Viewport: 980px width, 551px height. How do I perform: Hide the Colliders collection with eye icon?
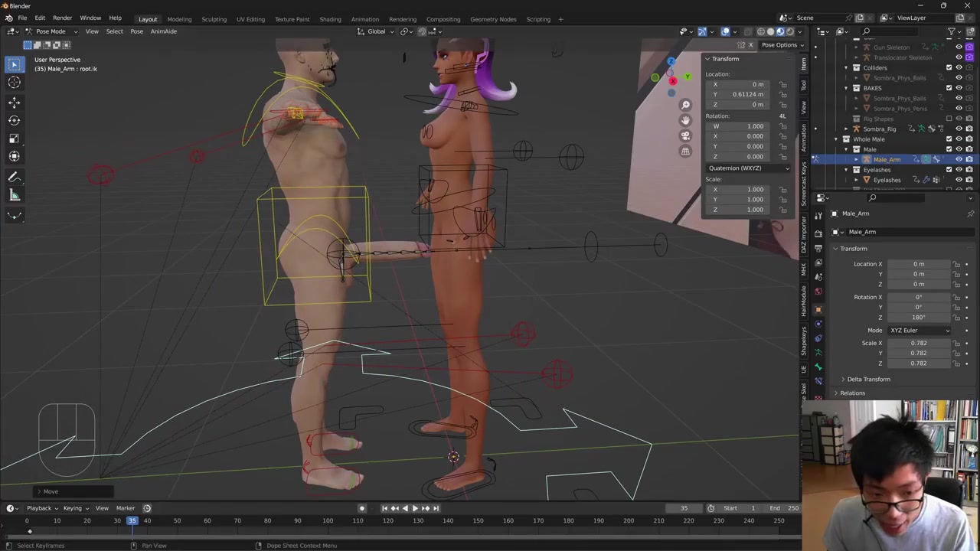coord(959,67)
